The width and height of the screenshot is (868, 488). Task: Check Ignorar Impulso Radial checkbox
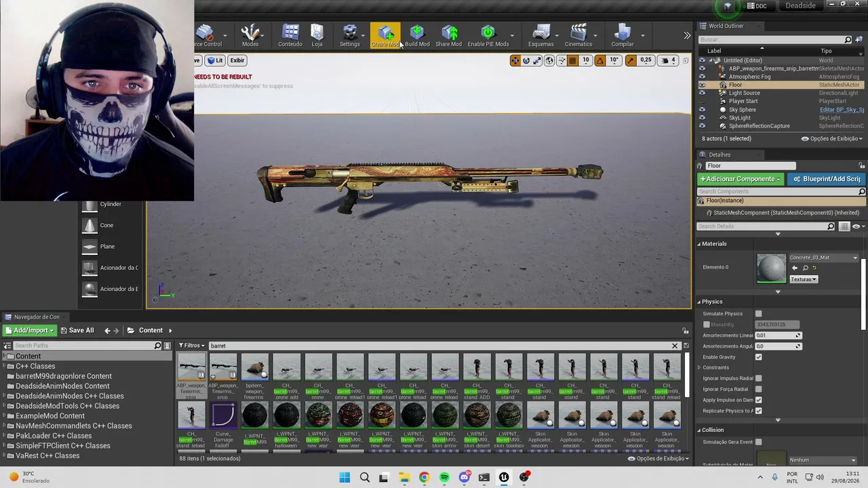click(759, 378)
